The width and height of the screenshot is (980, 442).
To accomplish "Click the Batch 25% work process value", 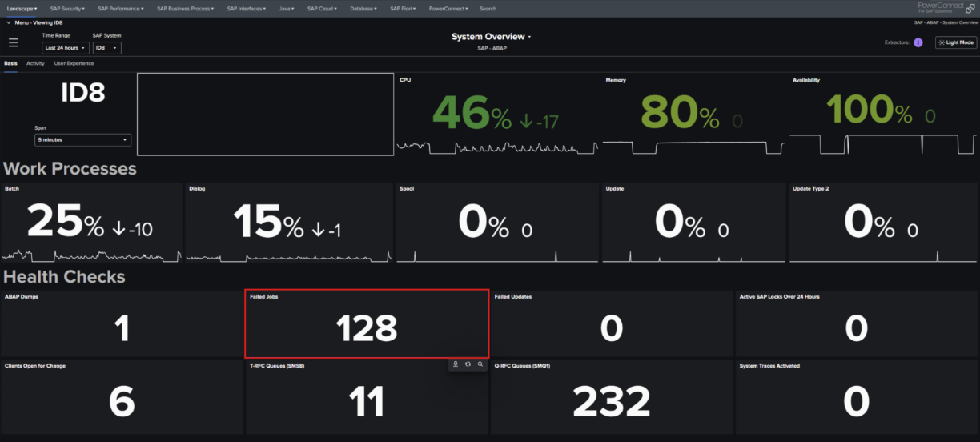I will tap(65, 222).
